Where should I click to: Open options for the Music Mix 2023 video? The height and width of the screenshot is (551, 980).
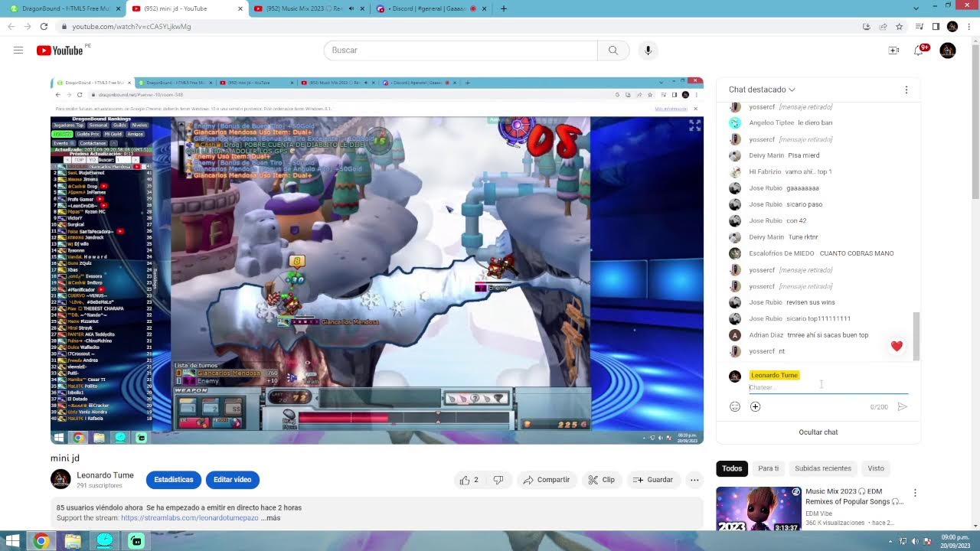pyautogui.click(x=915, y=493)
